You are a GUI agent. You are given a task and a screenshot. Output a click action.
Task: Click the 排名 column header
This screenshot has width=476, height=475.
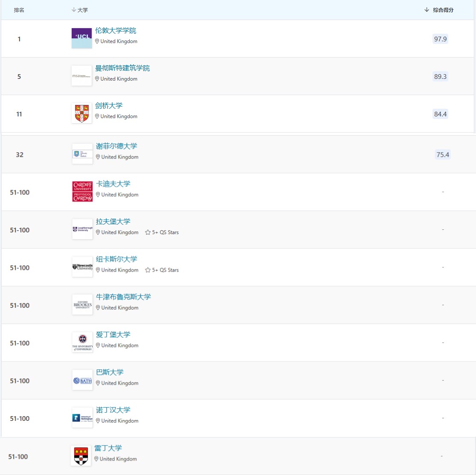pos(19,10)
